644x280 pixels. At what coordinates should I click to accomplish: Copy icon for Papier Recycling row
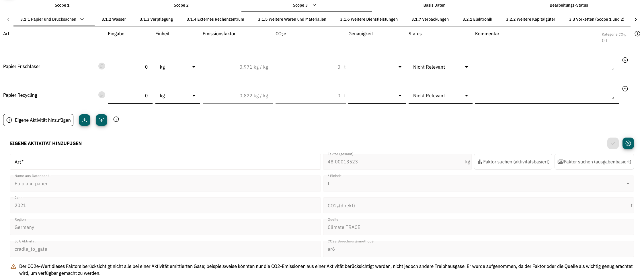coord(102,95)
